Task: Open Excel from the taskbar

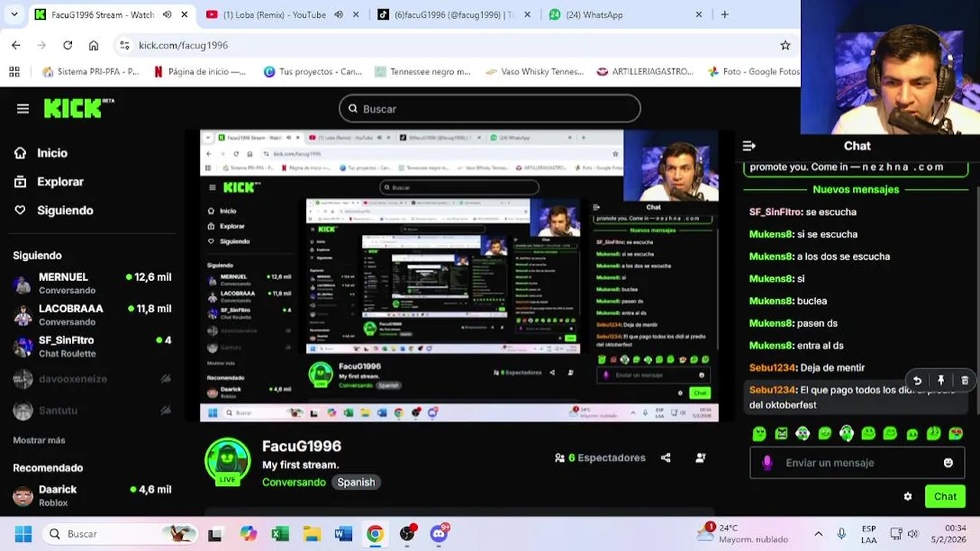Action: pos(280,533)
